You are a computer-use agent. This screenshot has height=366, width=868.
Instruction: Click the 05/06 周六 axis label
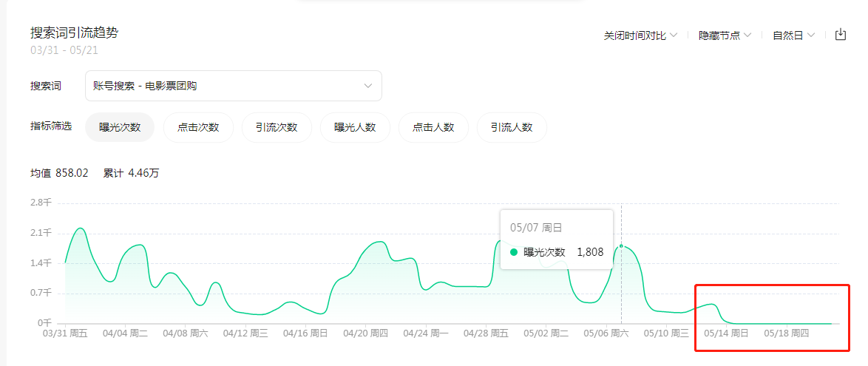click(x=606, y=334)
